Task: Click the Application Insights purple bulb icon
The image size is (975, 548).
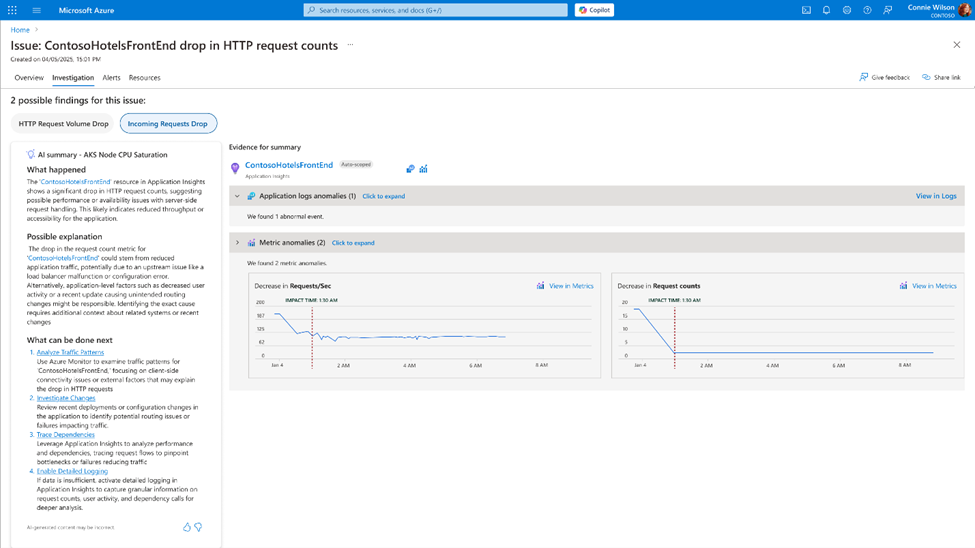Action: 235,168
